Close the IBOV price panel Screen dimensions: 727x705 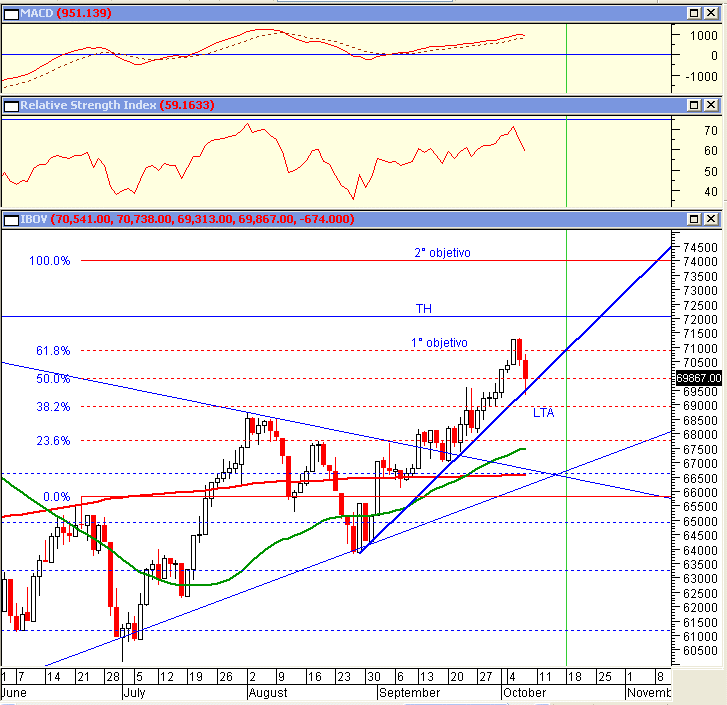[x=711, y=219]
